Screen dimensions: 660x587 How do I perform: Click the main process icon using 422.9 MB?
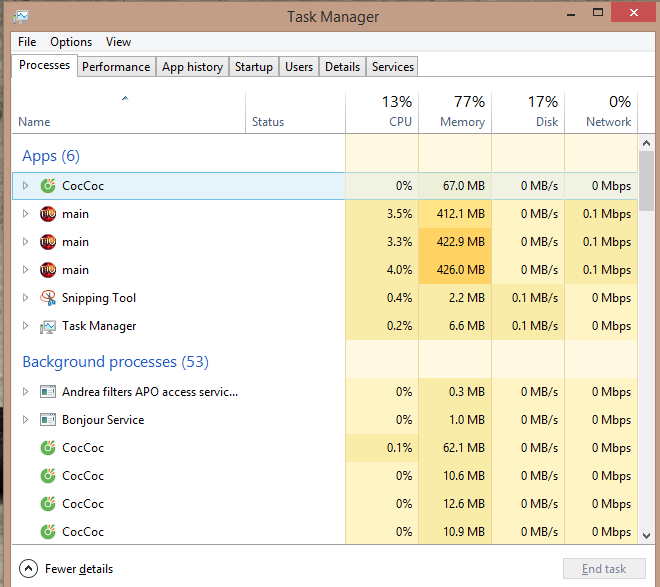(48, 242)
